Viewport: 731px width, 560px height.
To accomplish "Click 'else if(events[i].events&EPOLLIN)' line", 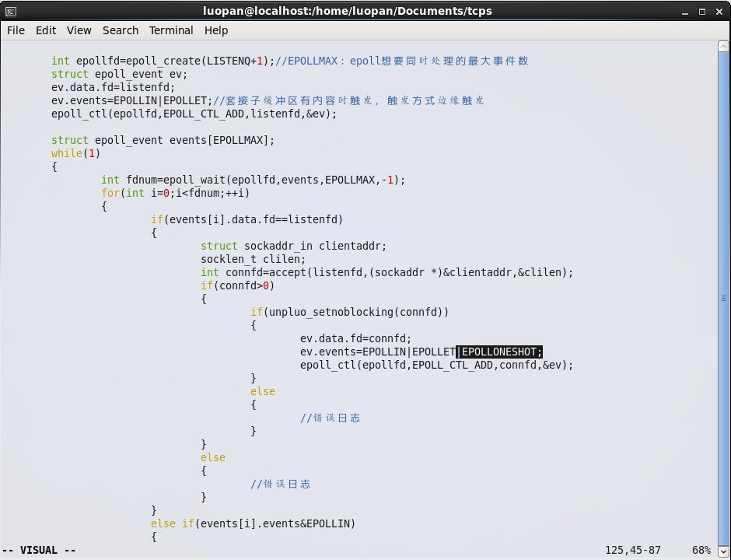I will (x=254, y=523).
